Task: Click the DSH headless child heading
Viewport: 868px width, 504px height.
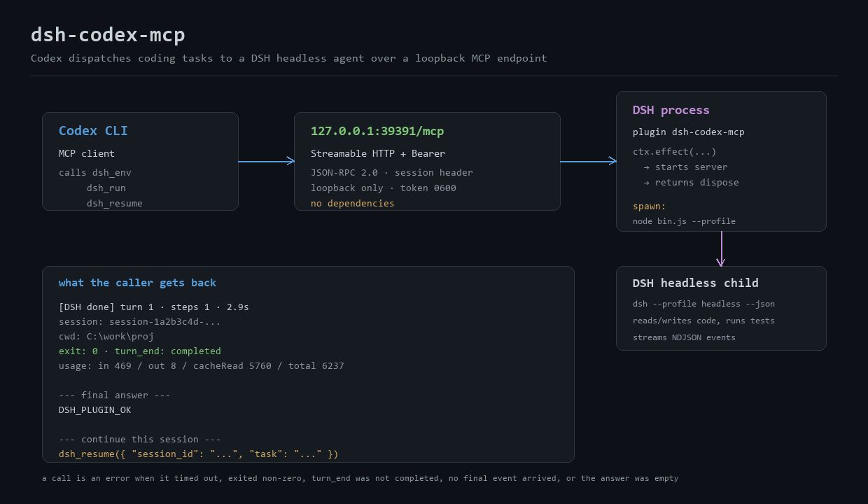Action: pos(695,283)
